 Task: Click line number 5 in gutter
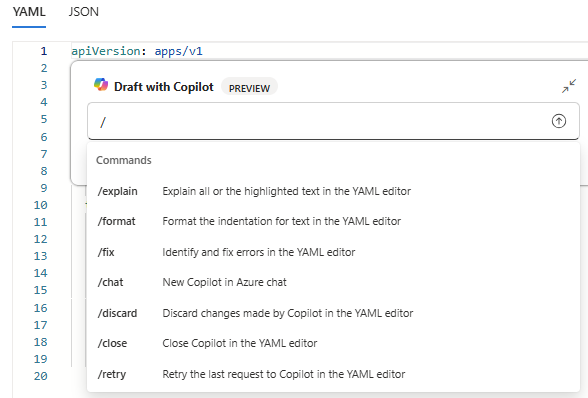[44, 119]
